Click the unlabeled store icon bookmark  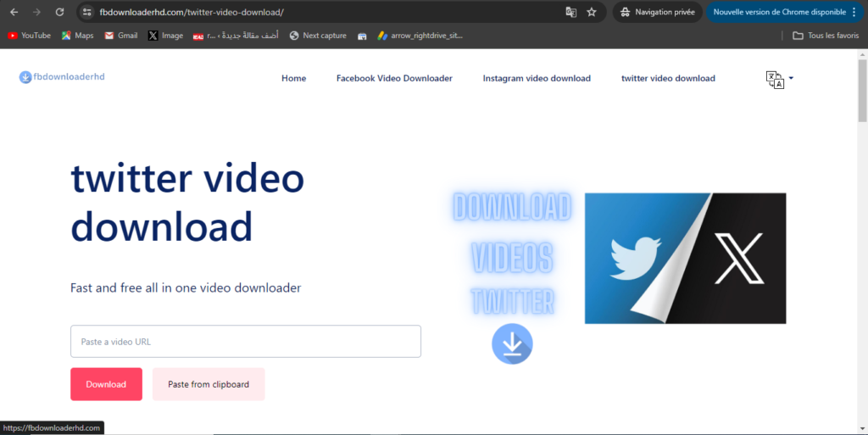[362, 36]
